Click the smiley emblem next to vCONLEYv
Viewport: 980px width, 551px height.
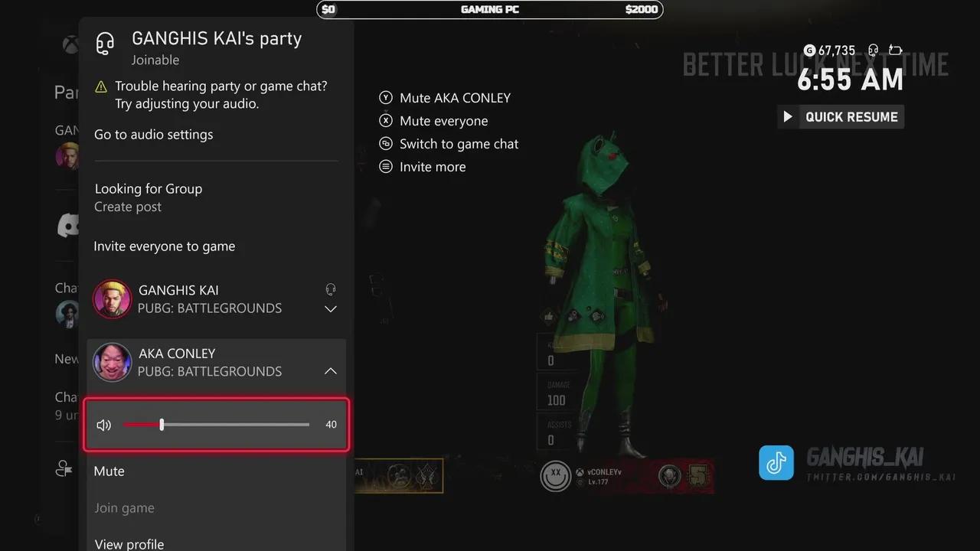(555, 475)
